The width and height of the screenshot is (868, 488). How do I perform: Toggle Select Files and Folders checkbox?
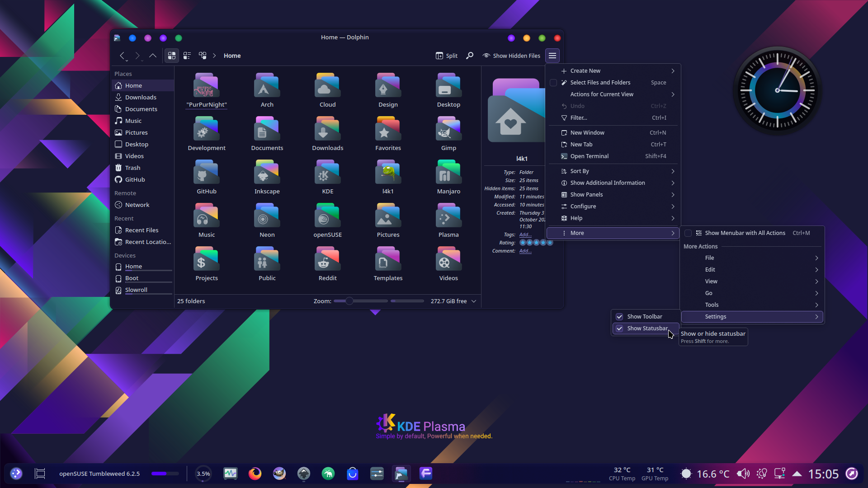(x=553, y=83)
